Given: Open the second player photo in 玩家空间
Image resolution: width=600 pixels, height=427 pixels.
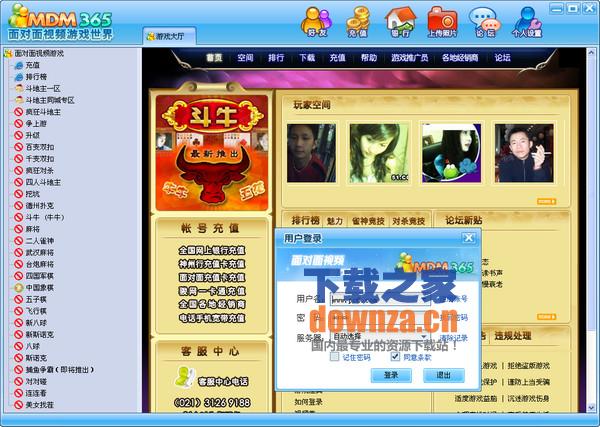Looking at the screenshot, I should coord(379,153).
